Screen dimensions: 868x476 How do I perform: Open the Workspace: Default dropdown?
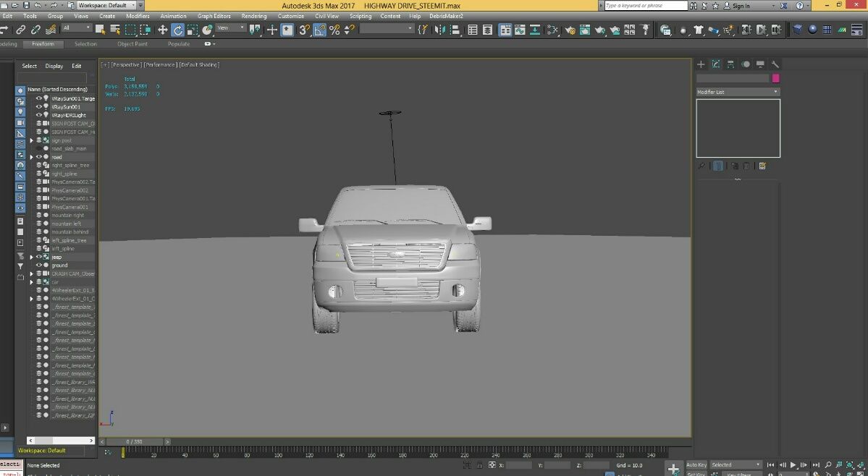pos(106,5)
